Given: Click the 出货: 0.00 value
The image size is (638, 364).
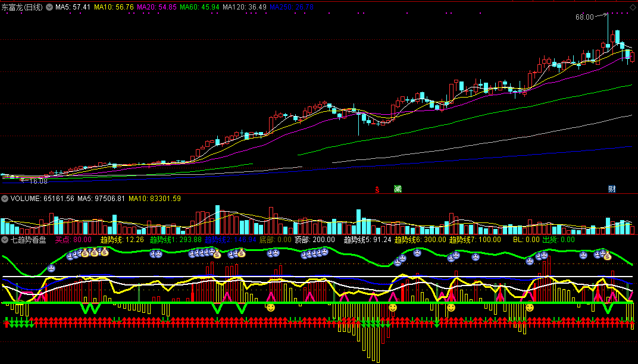Looking at the screenshot, I should pyautogui.click(x=559, y=240).
